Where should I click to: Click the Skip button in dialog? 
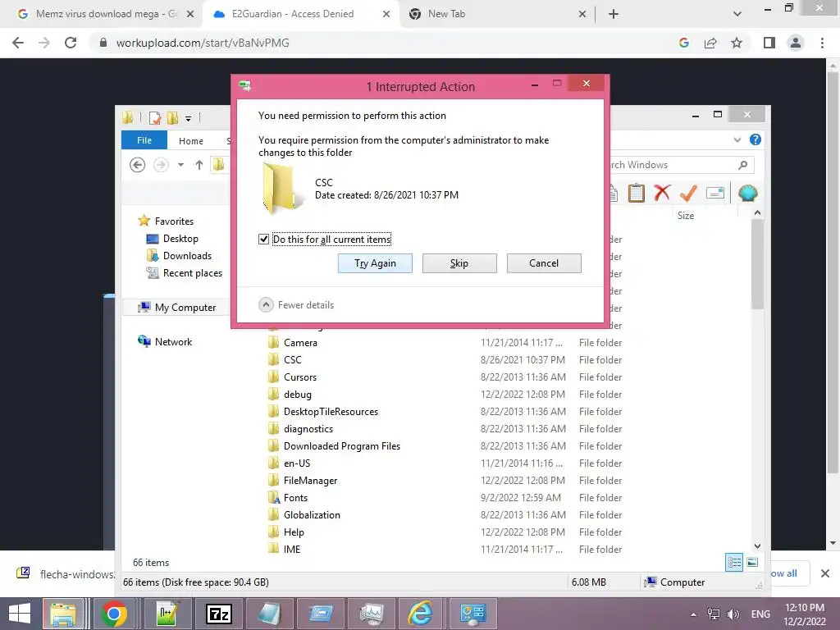coord(459,263)
